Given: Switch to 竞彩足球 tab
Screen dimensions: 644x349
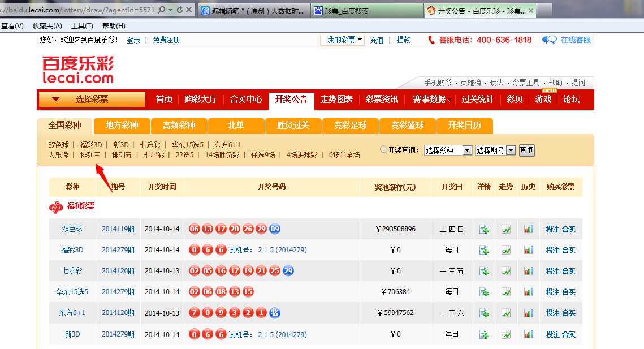Looking at the screenshot, I should (351, 126).
